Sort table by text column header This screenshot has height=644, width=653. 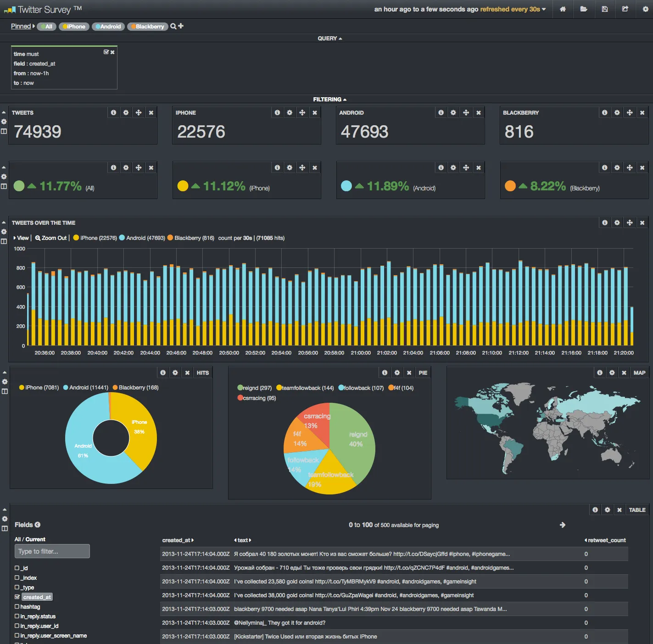(243, 540)
